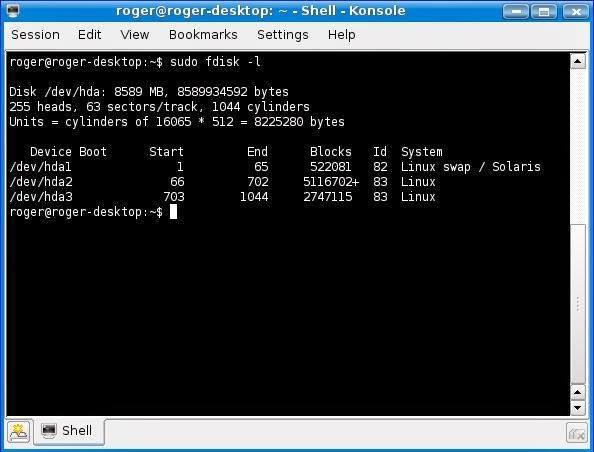Click the /dev/hda2 row in fdisk output
Image resolution: width=594 pixels, height=452 pixels.
point(223,182)
